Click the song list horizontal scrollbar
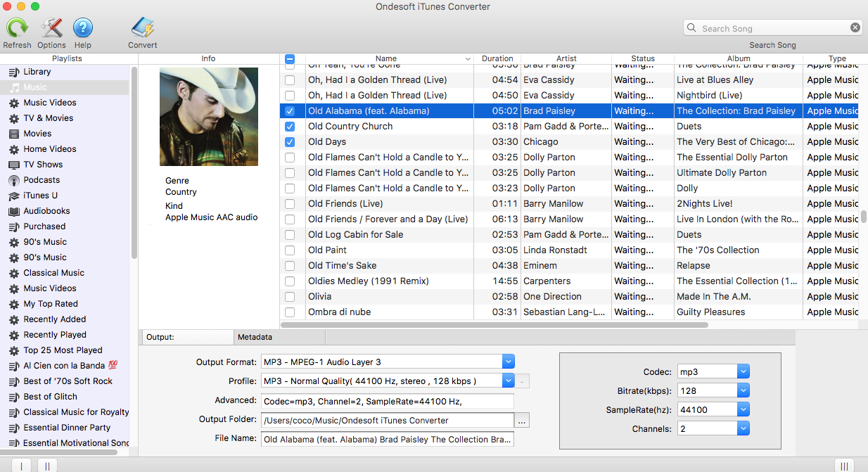 click(x=494, y=325)
